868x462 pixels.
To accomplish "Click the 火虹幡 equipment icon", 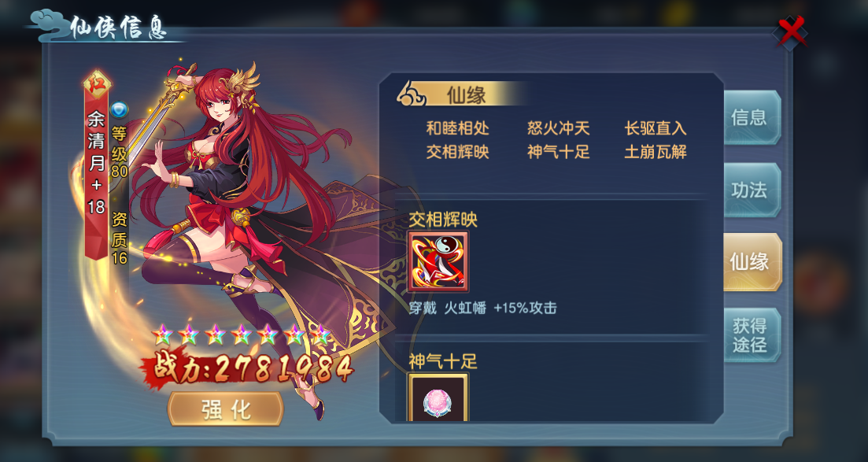I will [438, 261].
